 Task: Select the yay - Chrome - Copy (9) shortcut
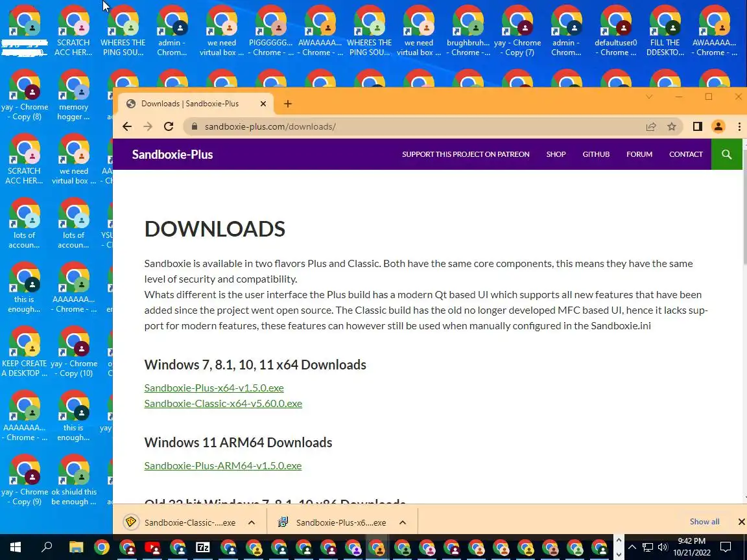click(x=24, y=480)
